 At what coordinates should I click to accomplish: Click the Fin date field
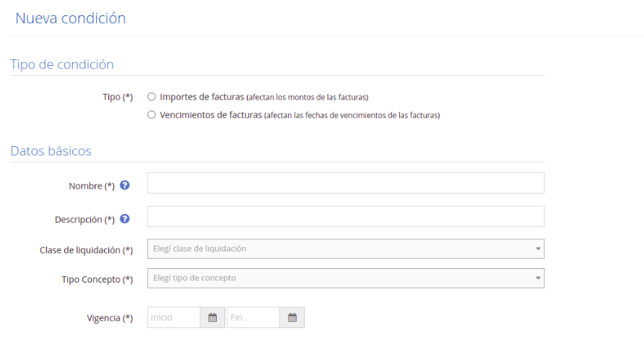[253, 317]
